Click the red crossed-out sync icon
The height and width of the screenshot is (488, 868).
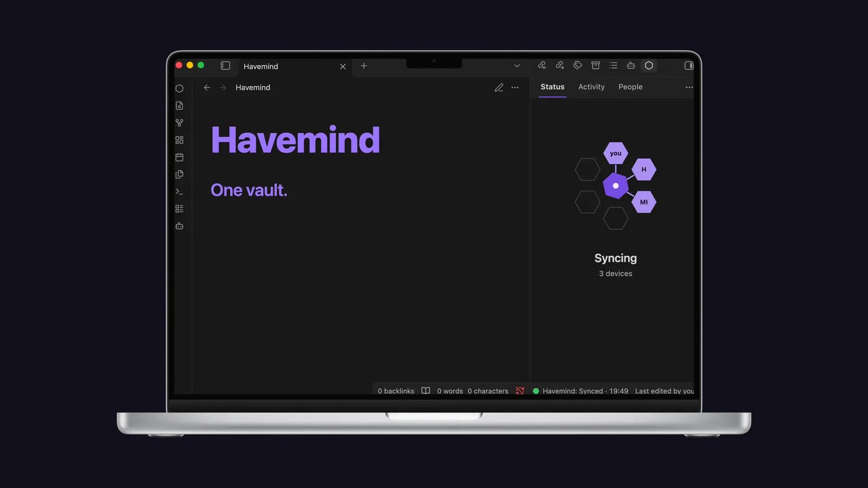(x=520, y=390)
